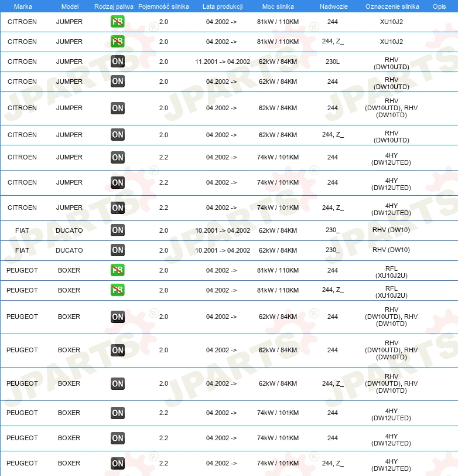The image size is (458, 476).
Task: Click 244, Z_ in Peugeot 2.0 diesel row
Action: (333, 383)
